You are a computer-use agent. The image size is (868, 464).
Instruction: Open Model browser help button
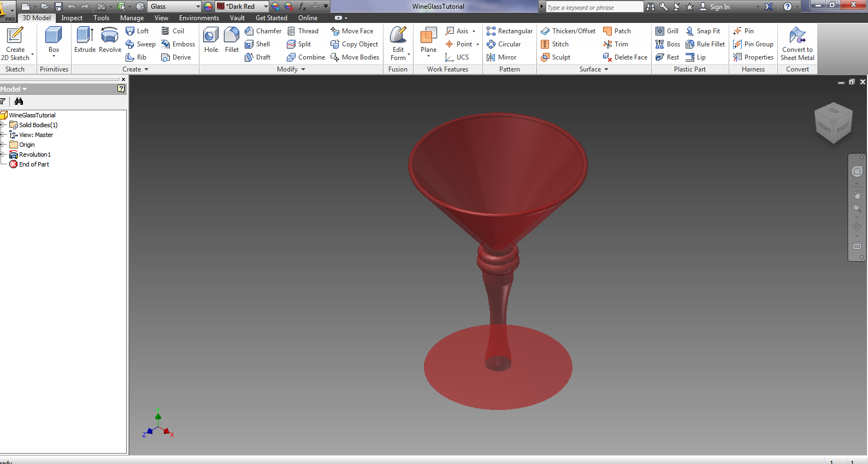pyautogui.click(x=121, y=88)
